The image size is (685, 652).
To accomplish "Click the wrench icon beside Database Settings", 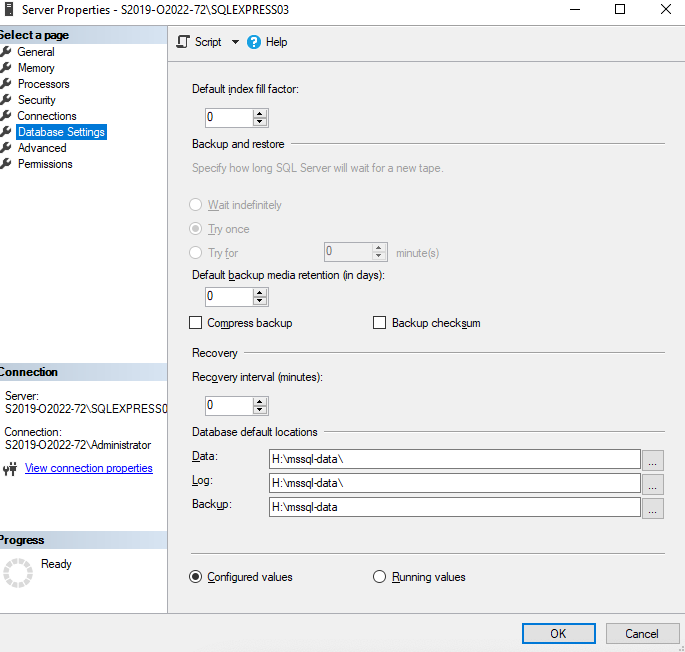I will pos(6,132).
